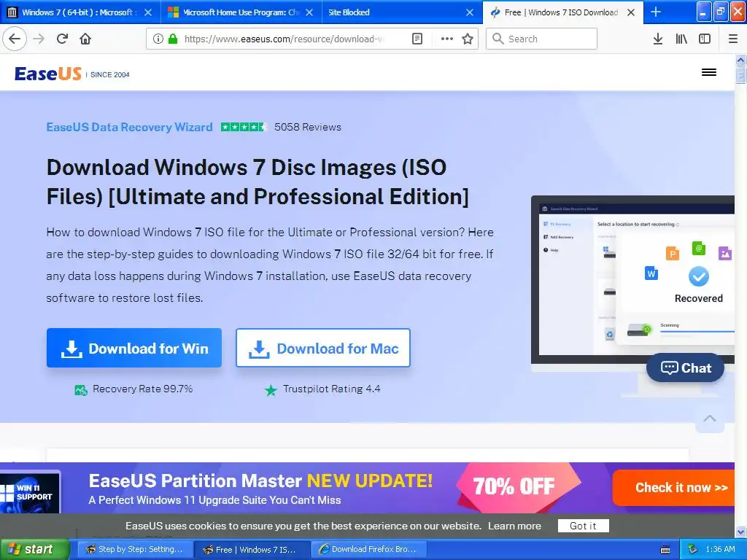Bookmark this page with the star

pos(468,39)
